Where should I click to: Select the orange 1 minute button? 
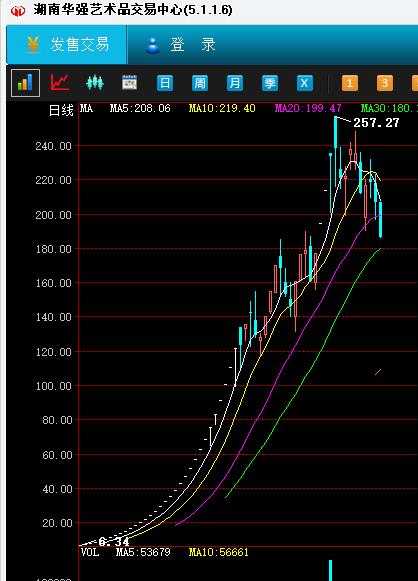coord(350,83)
